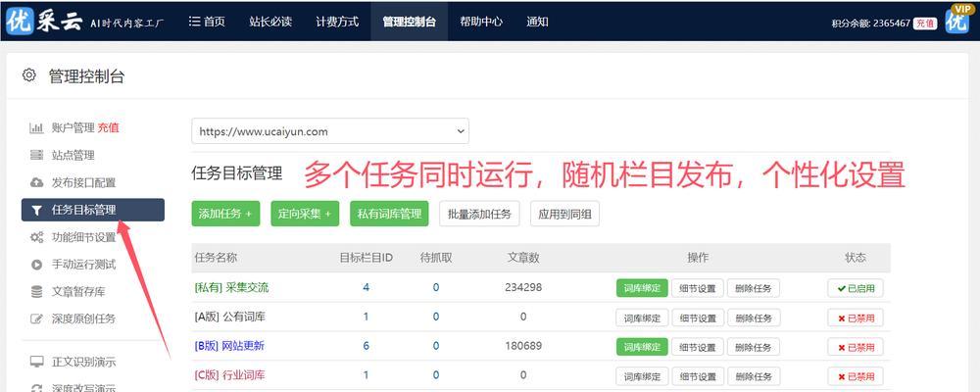The height and width of the screenshot is (392, 980).
Task: Open 功能细节设置 in sidebar
Action: (83, 237)
